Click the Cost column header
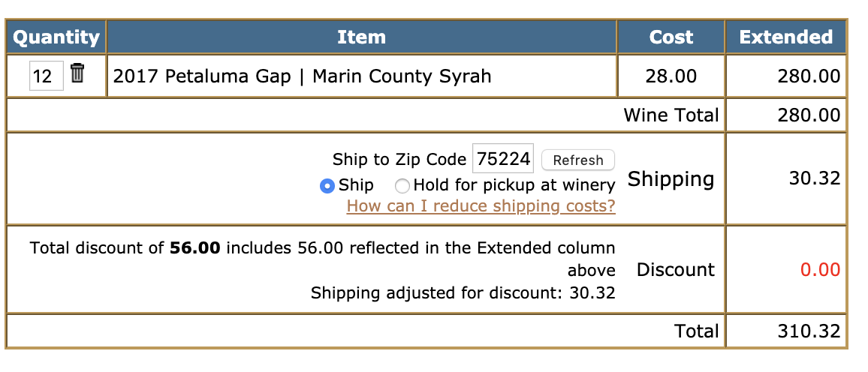The height and width of the screenshot is (372, 868). pos(671,37)
